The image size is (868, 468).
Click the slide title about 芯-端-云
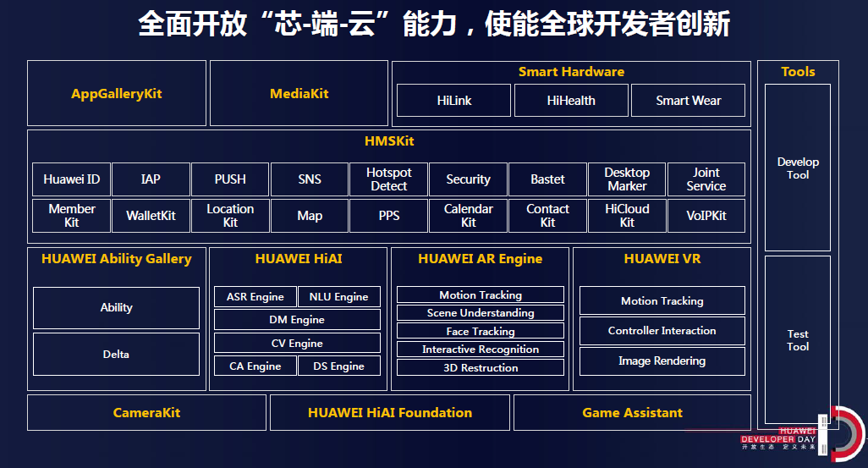pos(434,25)
